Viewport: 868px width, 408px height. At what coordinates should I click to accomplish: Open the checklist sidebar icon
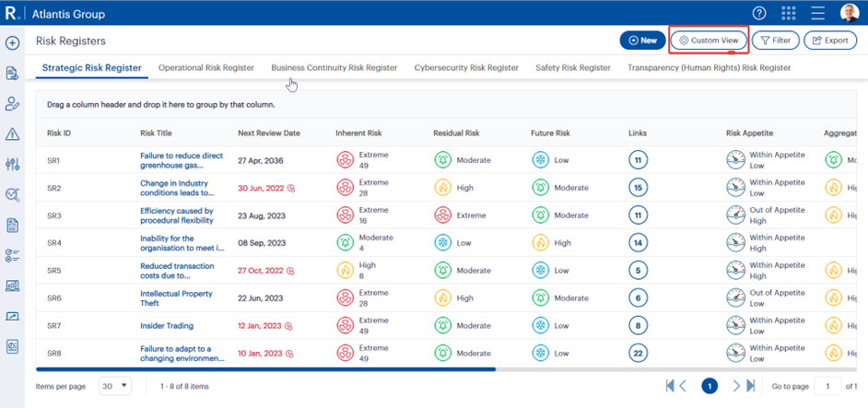(x=12, y=255)
